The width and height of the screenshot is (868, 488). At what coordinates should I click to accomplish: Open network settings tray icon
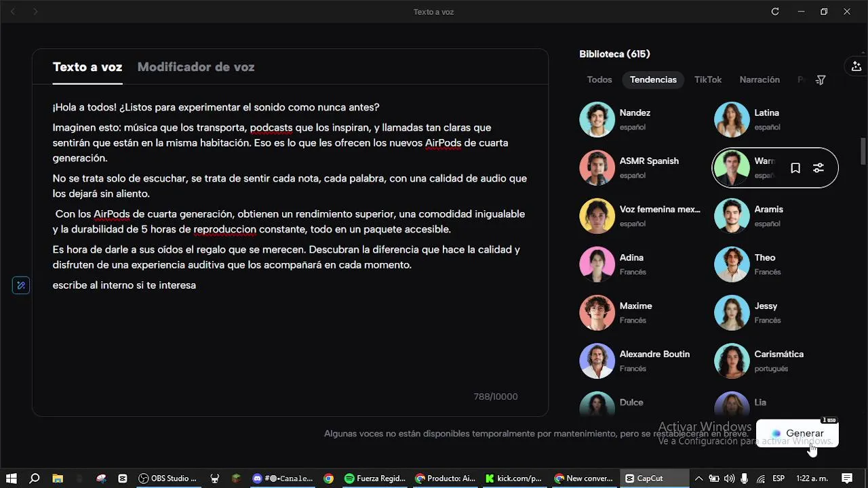(760, 479)
